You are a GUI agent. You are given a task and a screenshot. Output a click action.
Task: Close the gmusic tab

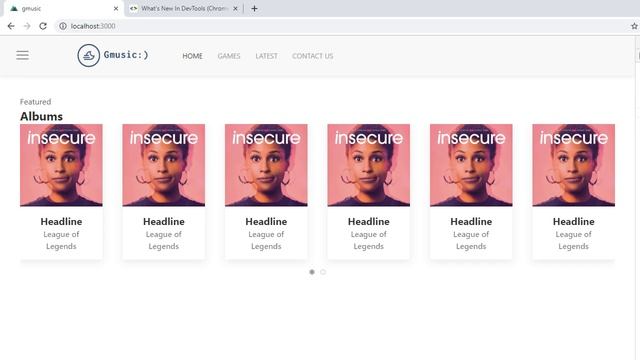[116, 8]
